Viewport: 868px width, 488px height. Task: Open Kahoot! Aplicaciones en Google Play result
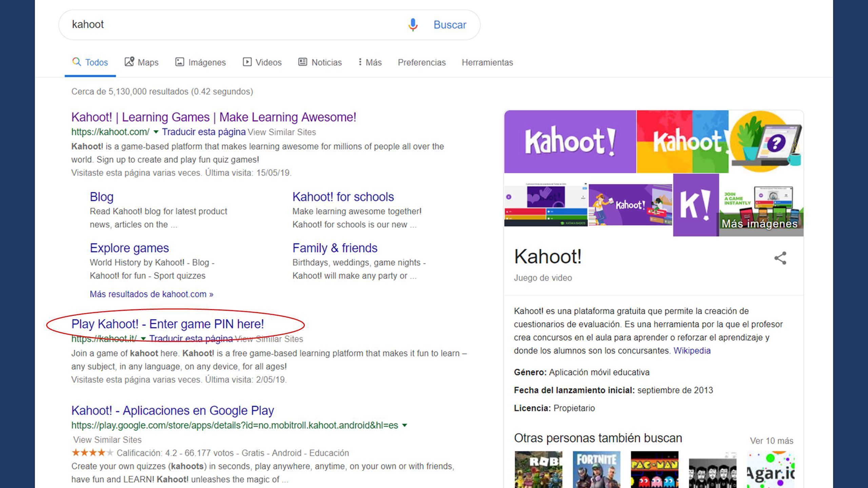(x=173, y=411)
